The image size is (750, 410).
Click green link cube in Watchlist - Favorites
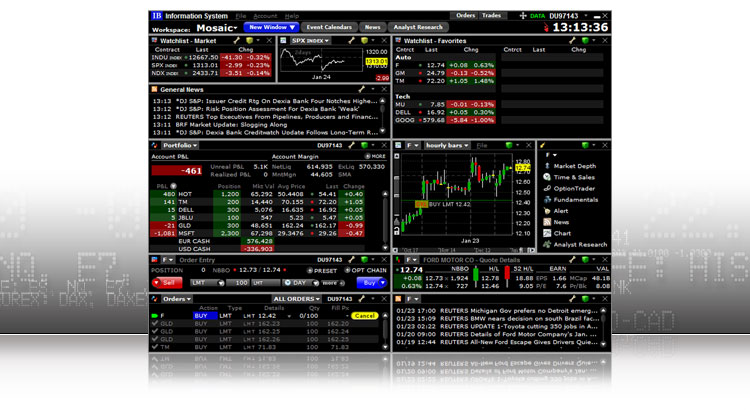585,41
